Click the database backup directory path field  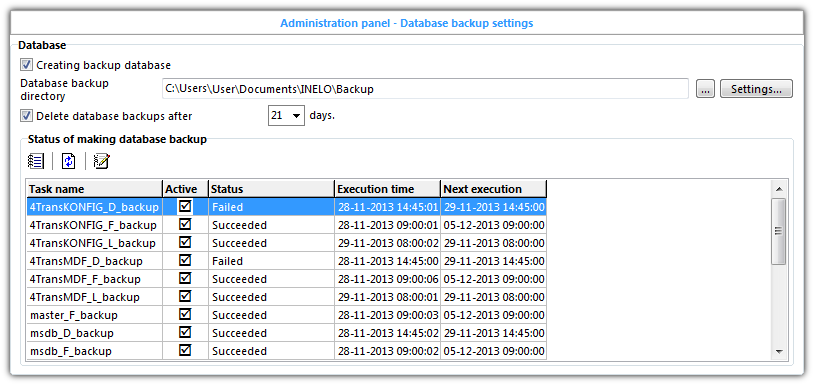pos(425,89)
